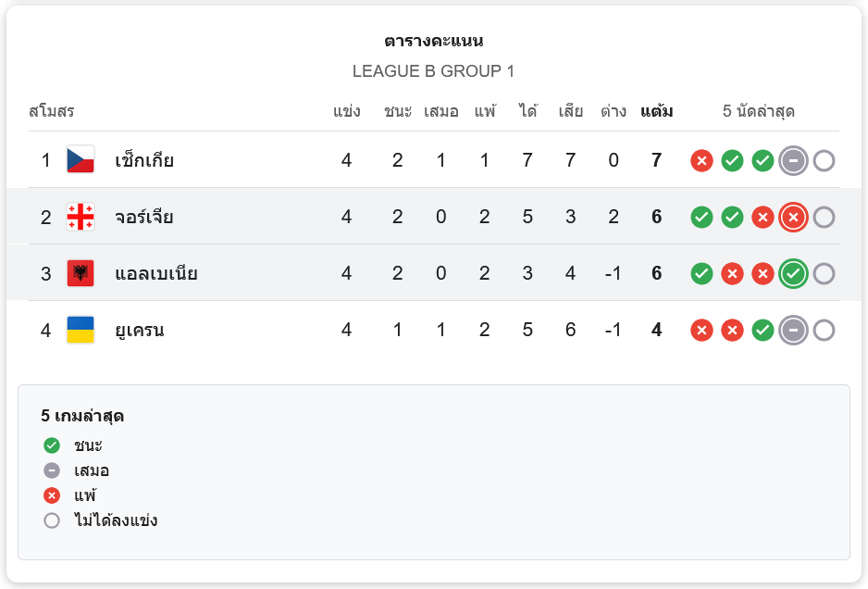
Task: Click Czechia's highlighted draw icon
Action: coord(793,160)
